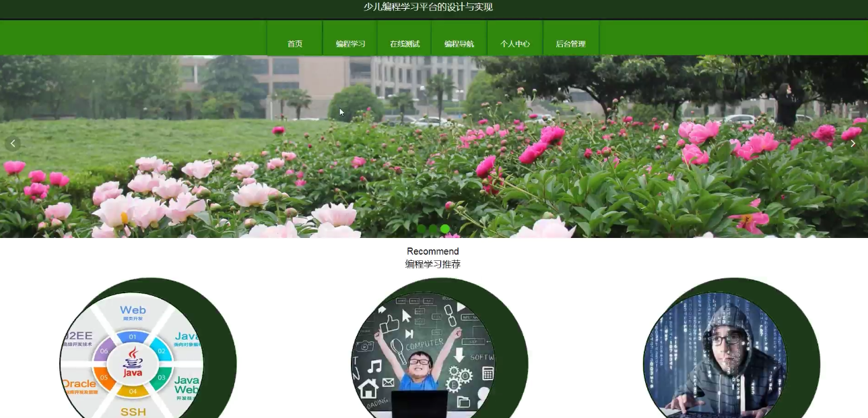Image resolution: width=868 pixels, height=418 pixels.
Task: Select the bright green third carousel dot
Action: pyautogui.click(x=445, y=229)
